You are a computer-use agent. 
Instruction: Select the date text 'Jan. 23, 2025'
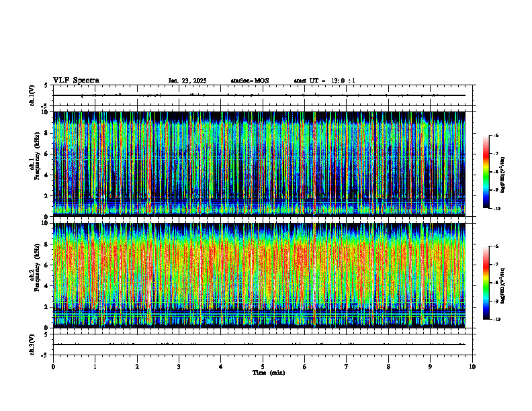pos(187,81)
